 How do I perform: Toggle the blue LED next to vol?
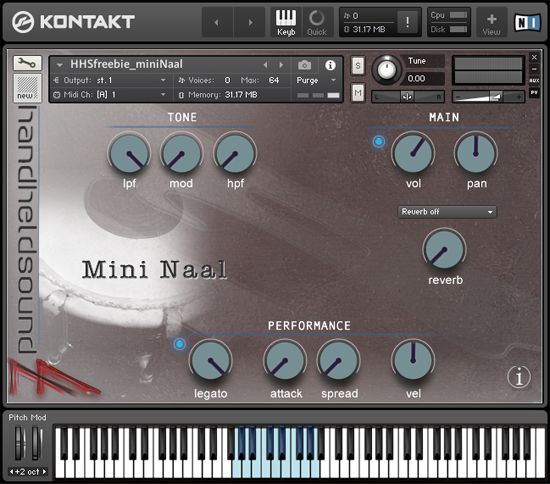click(x=378, y=141)
